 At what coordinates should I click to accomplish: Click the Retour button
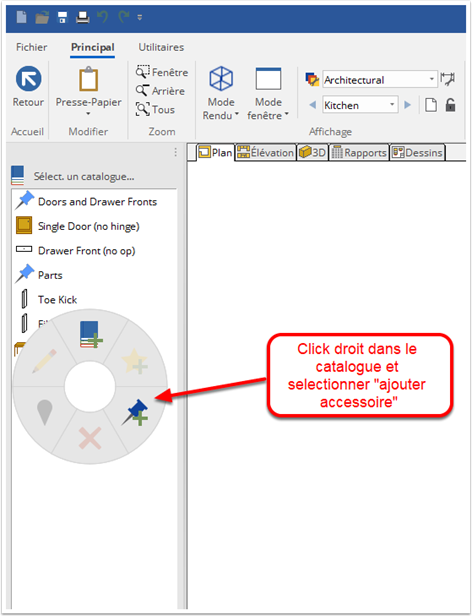coord(28,86)
